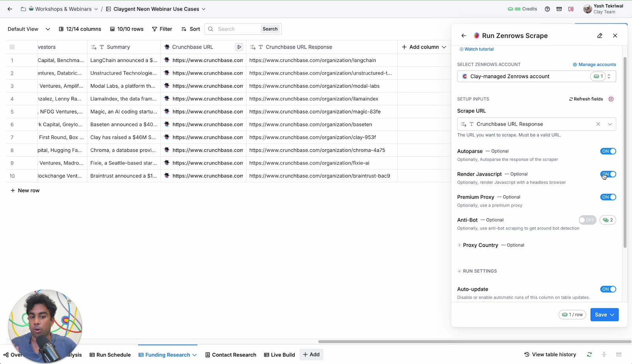
Task: Click the 'Clay has raised a $46M S...' cell
Action: tap(124, 137)
